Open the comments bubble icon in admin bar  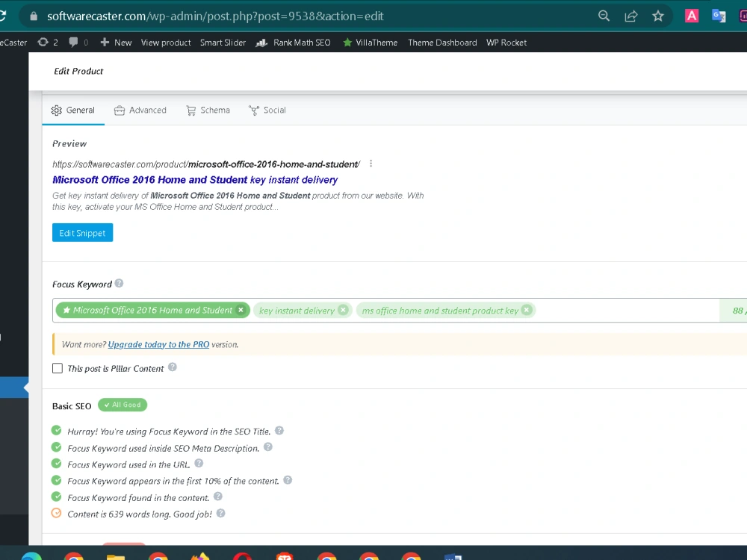coord(73,43)
